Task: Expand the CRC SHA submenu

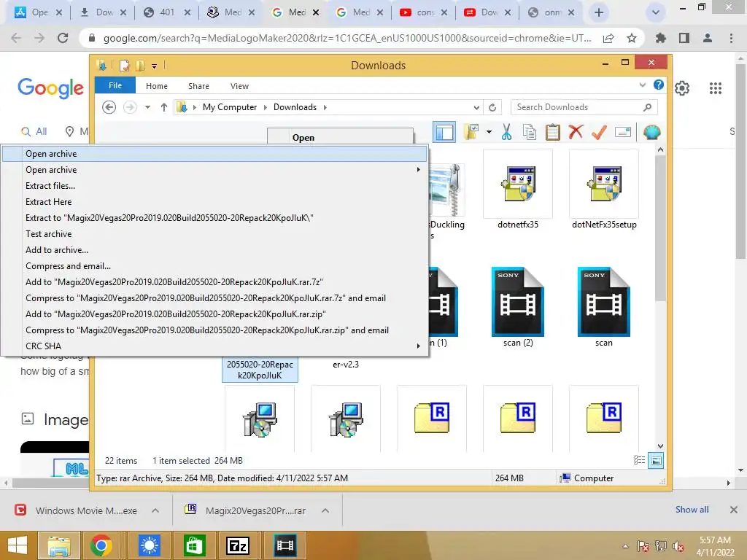Action: [x=418, y=346]
